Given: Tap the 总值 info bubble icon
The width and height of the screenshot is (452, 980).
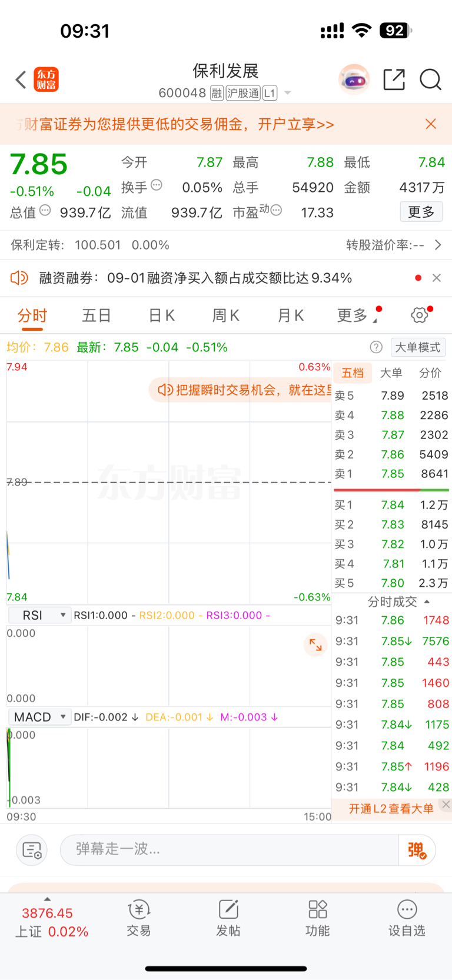Looking at the screenshot, I should click(x=45, y=210).
